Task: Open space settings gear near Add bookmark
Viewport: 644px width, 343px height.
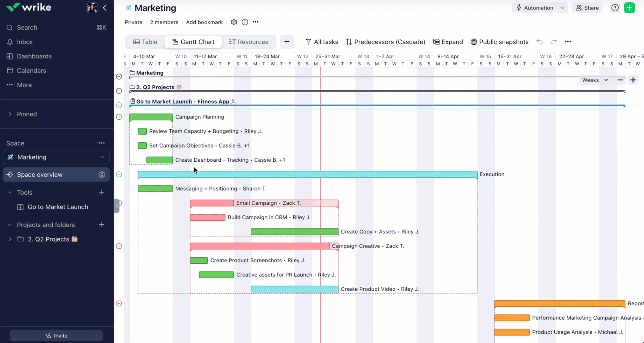Action: 234,22
